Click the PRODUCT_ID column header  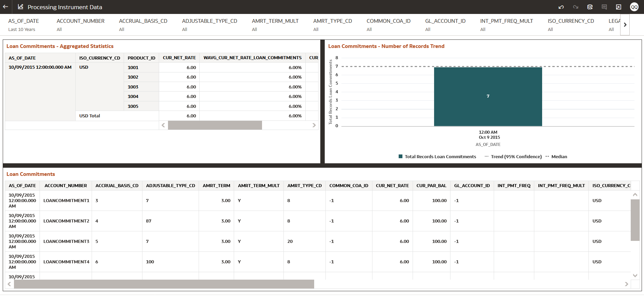[141, 58]
